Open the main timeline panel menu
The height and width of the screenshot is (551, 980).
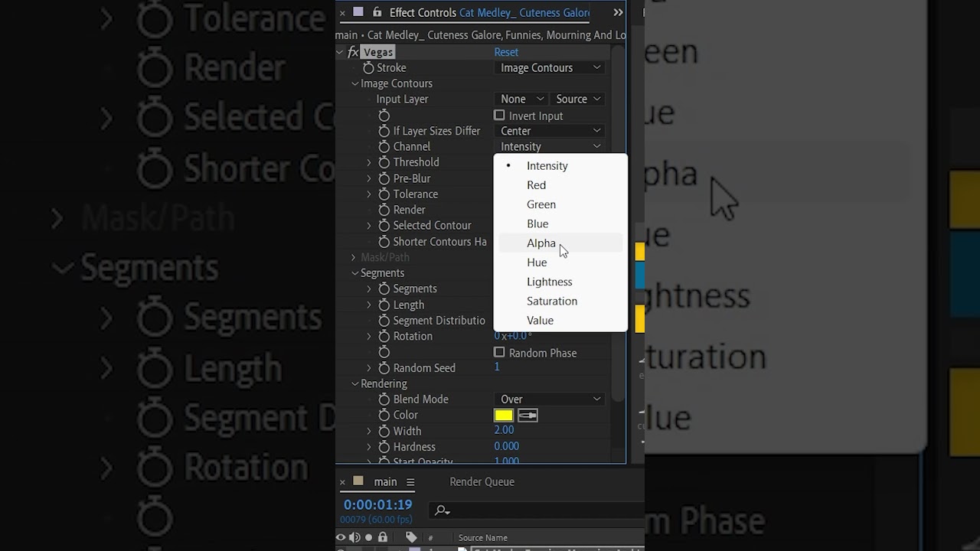pos(410,482)
